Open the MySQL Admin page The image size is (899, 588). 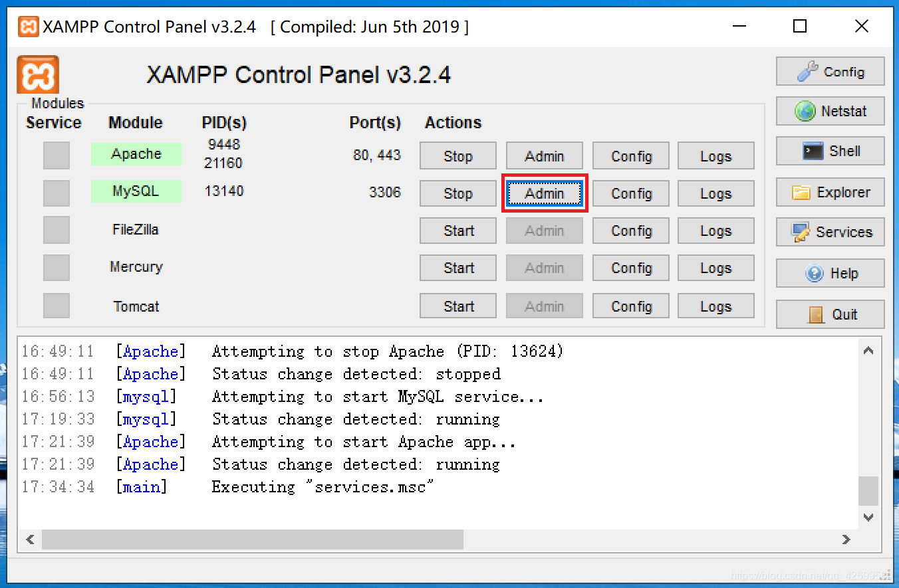click(x=545, y=193)
